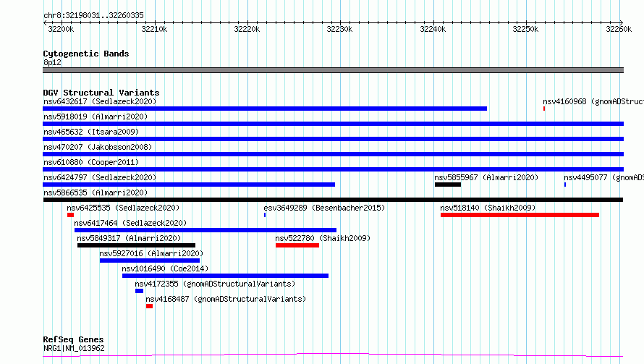Click the small blue nsv4172355 block
The width and height of the screenshot is (644, 364).
pyautogui.click(x=139, y=292)
